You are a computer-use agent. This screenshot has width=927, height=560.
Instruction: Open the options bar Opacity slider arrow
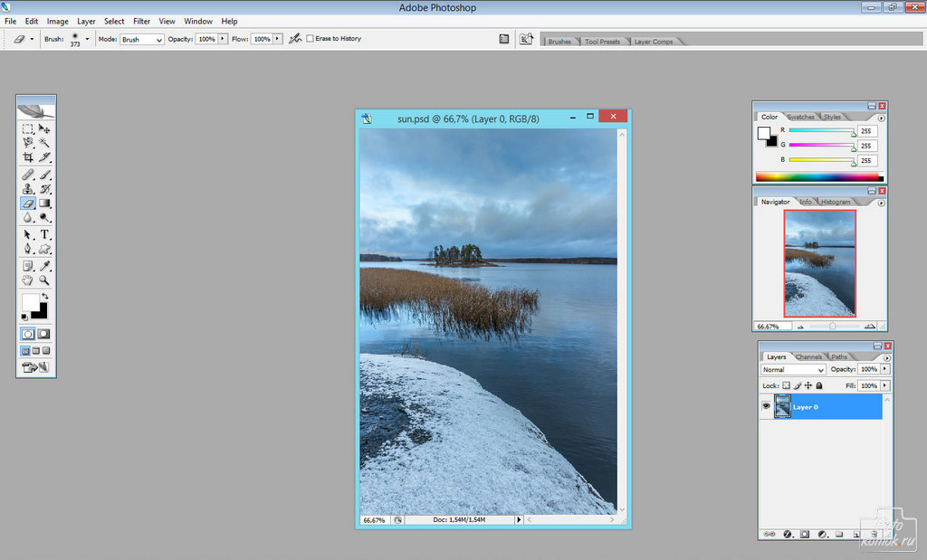click(x=223, y=38)
